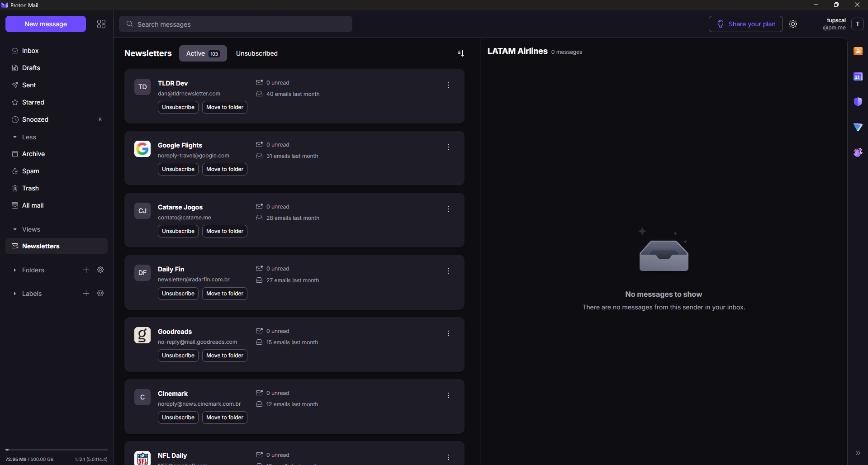Click the Share your plan button

coord(746,24)
